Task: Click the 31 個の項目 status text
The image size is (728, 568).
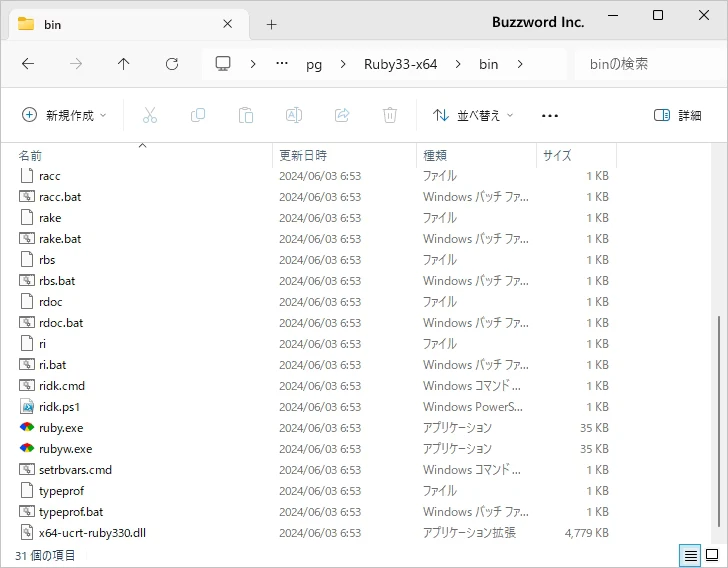Action: pyautogui.click(x=45, y=555)
